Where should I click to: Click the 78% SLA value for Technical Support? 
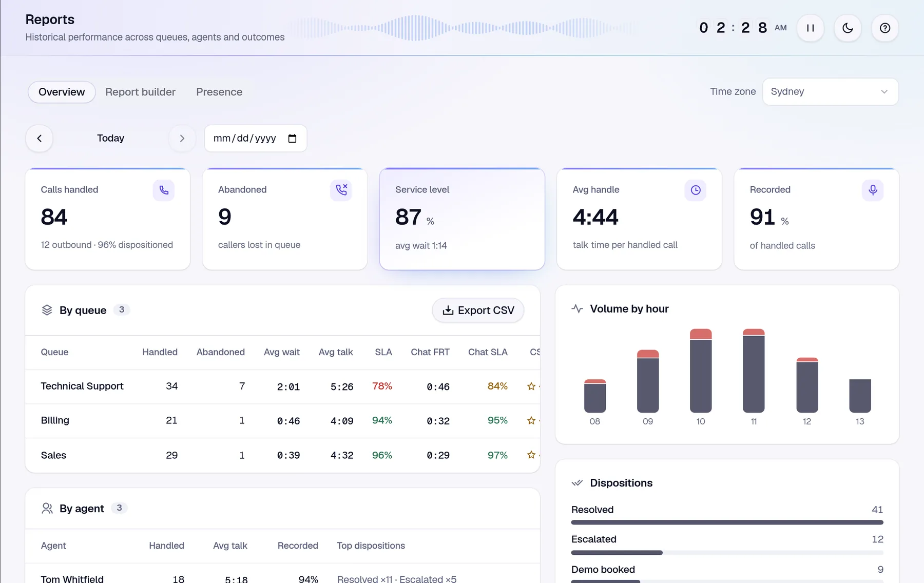(382, 386)
